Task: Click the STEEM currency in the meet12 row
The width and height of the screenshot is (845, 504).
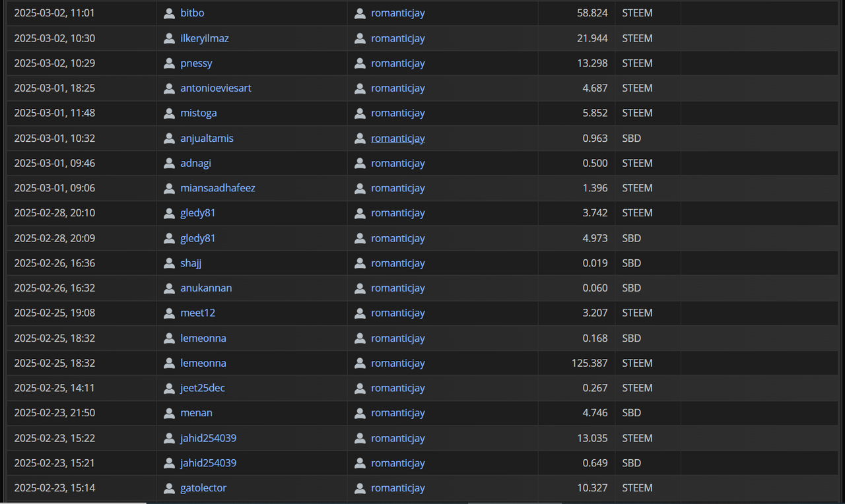Action: pos(637,313)
